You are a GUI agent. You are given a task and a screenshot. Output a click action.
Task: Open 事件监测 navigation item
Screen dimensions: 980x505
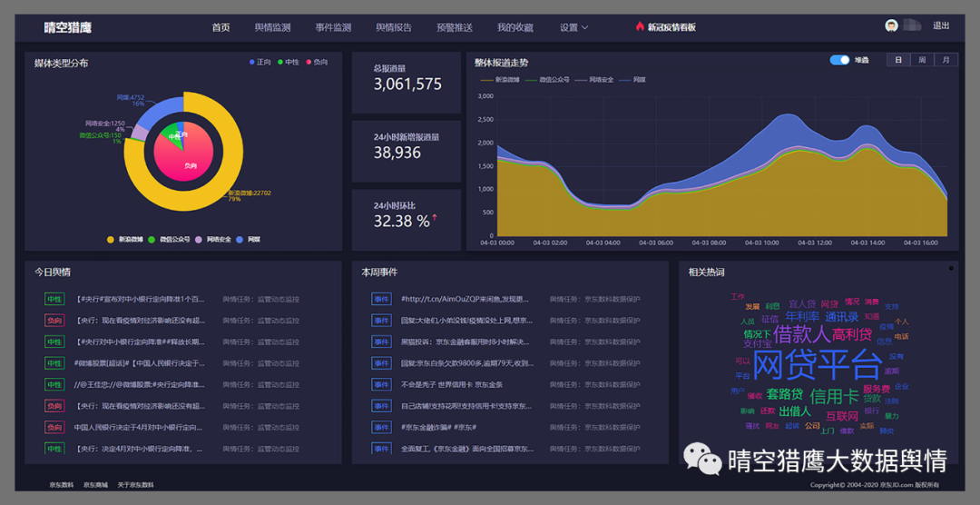333,27
